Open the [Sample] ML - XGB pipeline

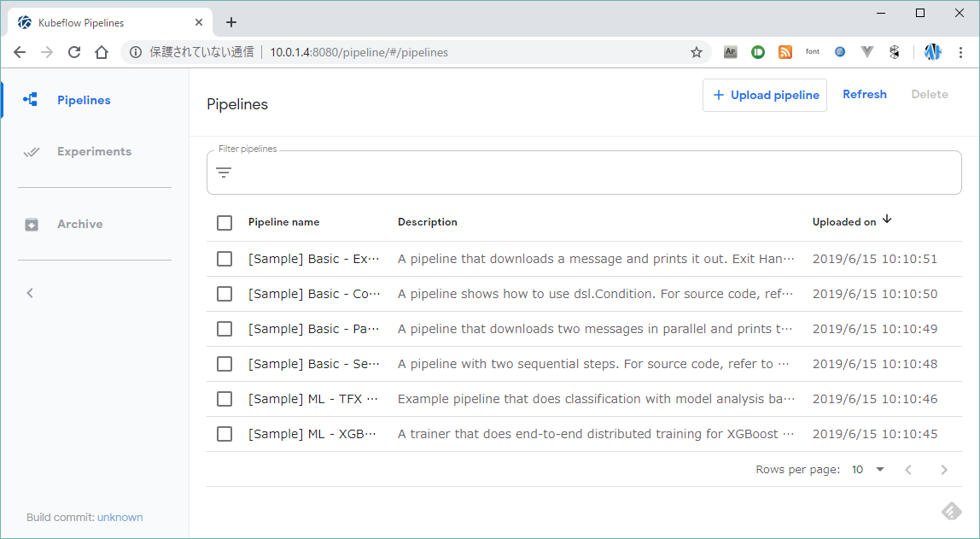pyautogui.click(x=312, y=434)
